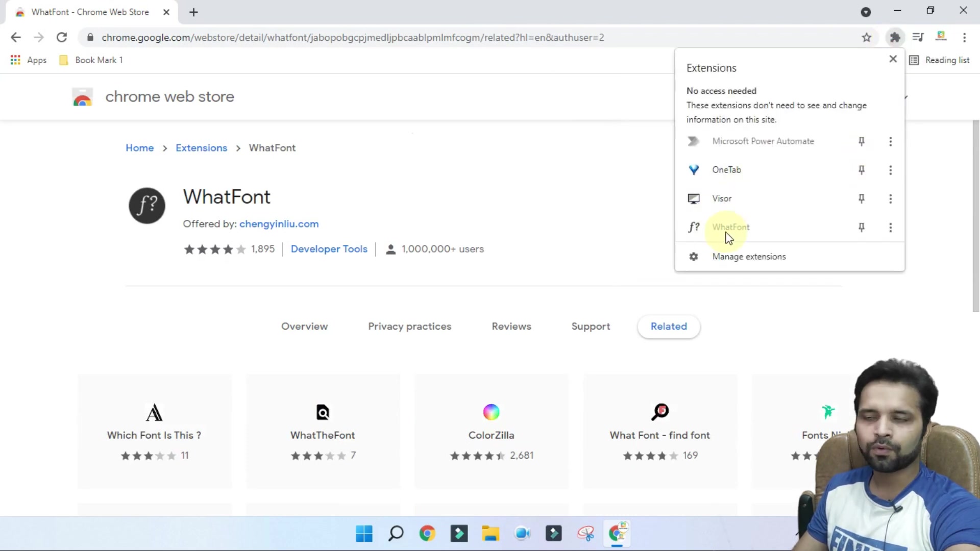Go to Home breadcrumb link
This screenshot has height=551, width=980.
139,148
